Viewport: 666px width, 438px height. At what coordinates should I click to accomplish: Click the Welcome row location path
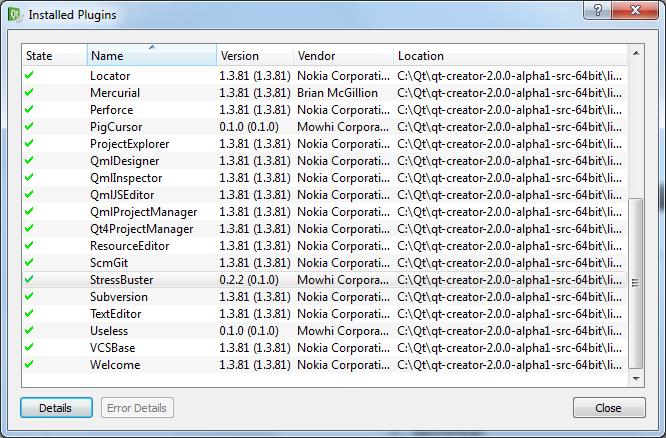tap(510, 365)
